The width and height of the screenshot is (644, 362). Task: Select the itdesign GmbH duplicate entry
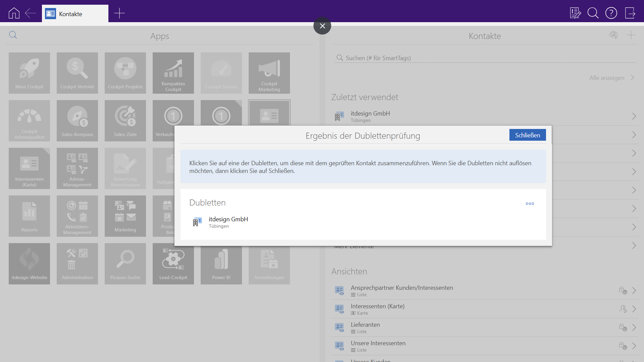click(x=363, y=222)
